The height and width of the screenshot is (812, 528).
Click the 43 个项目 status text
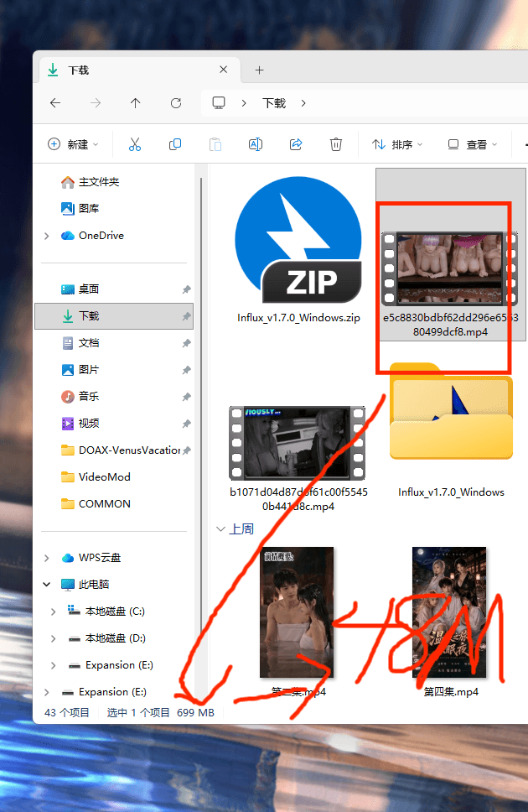(67, 712)
